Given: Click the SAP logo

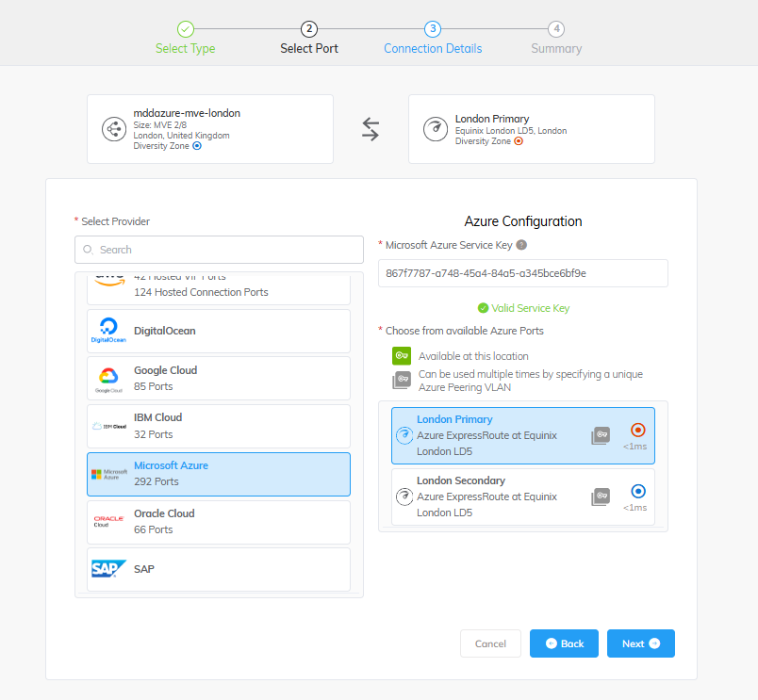Looking at the screenshot, I should tap(108, 569).
